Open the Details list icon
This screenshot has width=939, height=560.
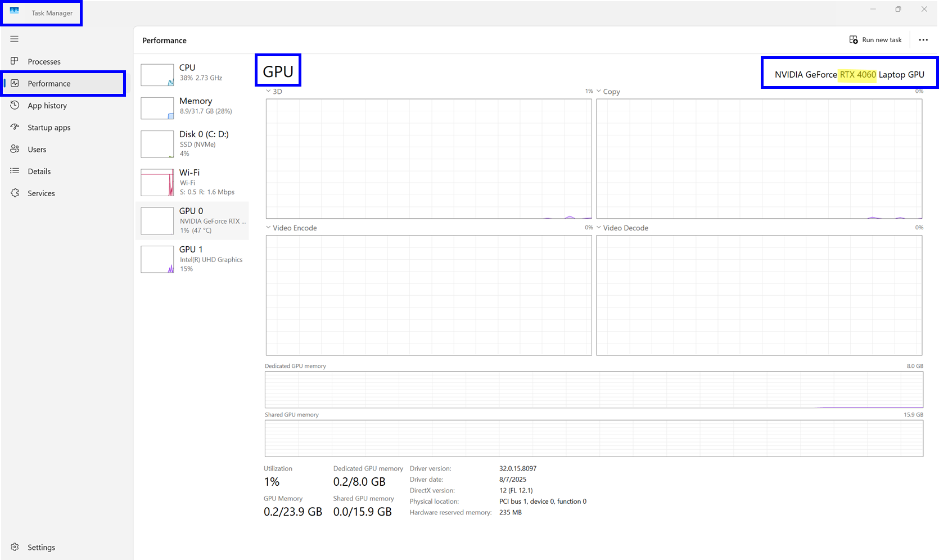click(15, 171)
